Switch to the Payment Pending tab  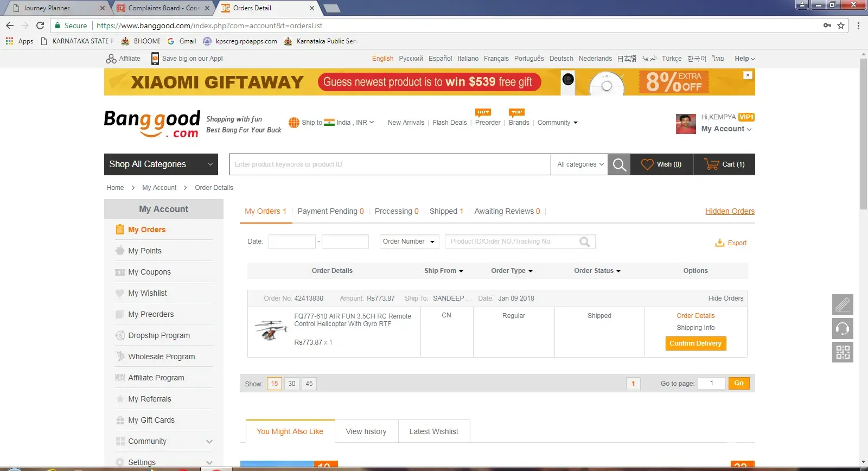click(x=330, y=211)
